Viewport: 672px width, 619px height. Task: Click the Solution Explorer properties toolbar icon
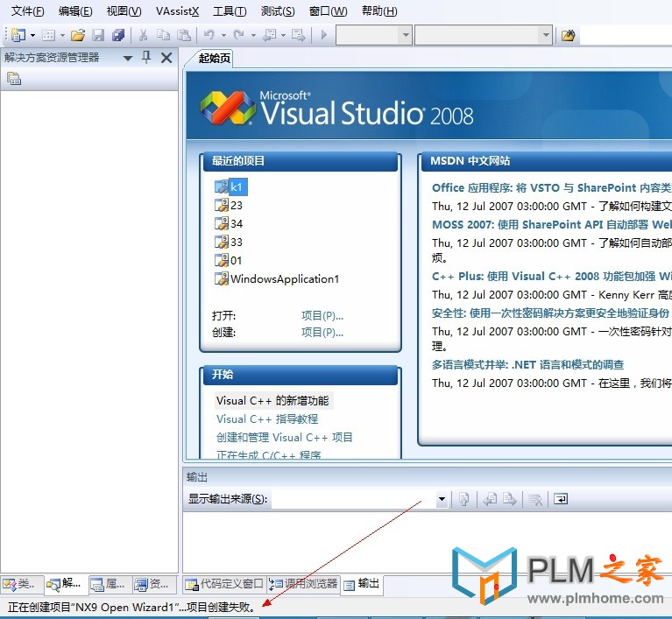click(14, 79)
